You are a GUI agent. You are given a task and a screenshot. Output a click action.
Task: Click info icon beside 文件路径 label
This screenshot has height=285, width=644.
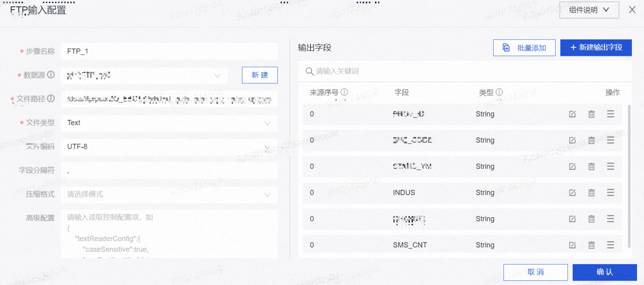(x=51, y=99)
